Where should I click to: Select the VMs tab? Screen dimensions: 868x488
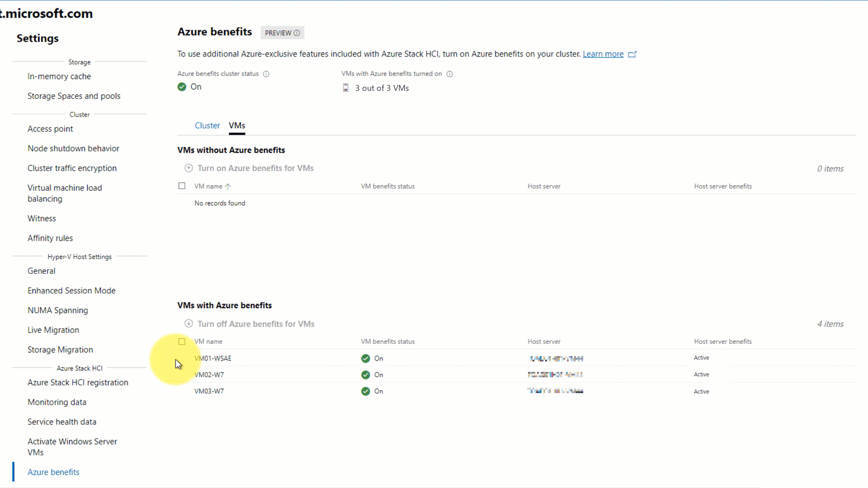(x=237, y=125)
